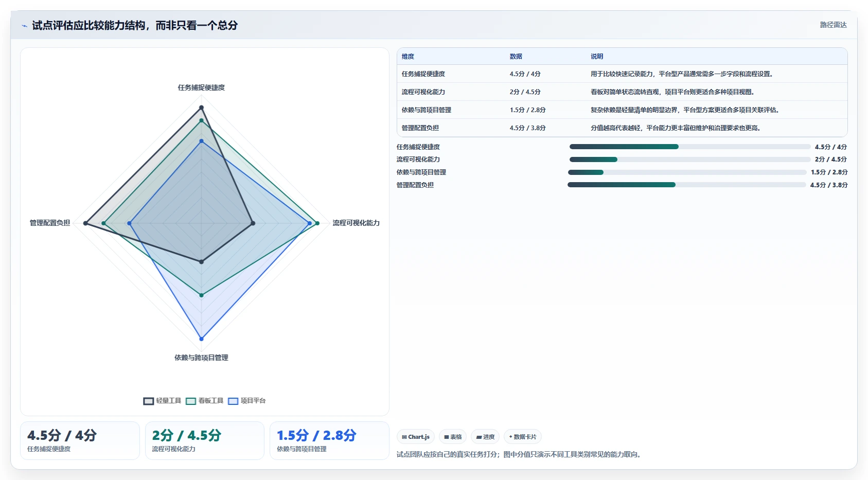Viewport: 868px width, 480px height.
Task: Select the 说明 table column header
Action: (x=597, y=57)
